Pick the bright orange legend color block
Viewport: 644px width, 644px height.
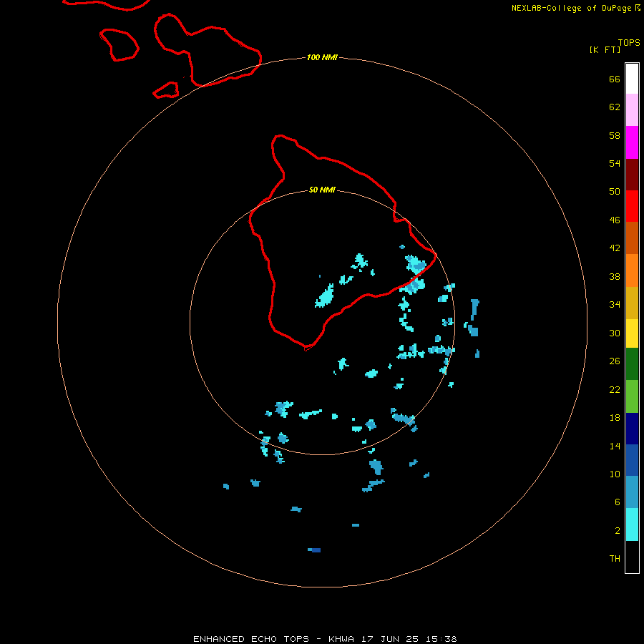632,270
